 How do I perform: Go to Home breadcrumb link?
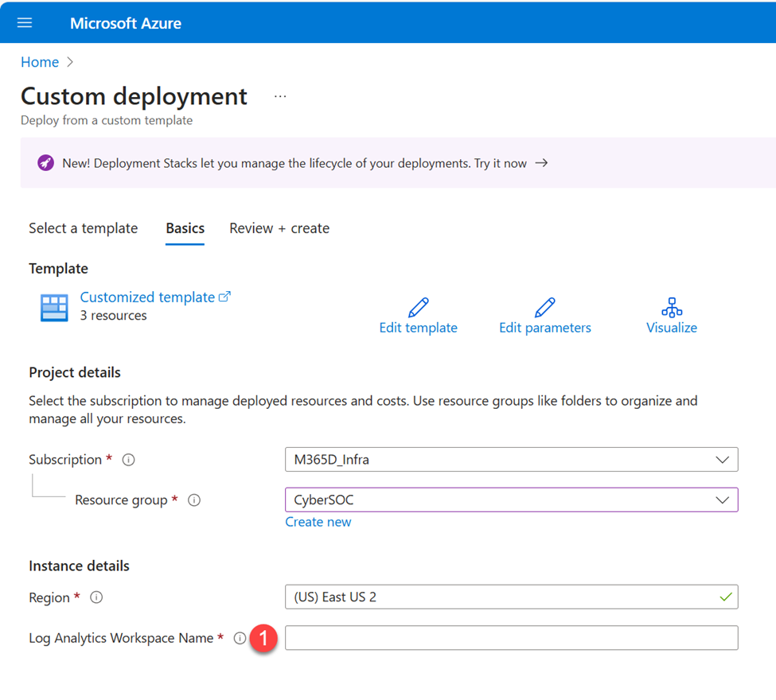click(40, 62)
